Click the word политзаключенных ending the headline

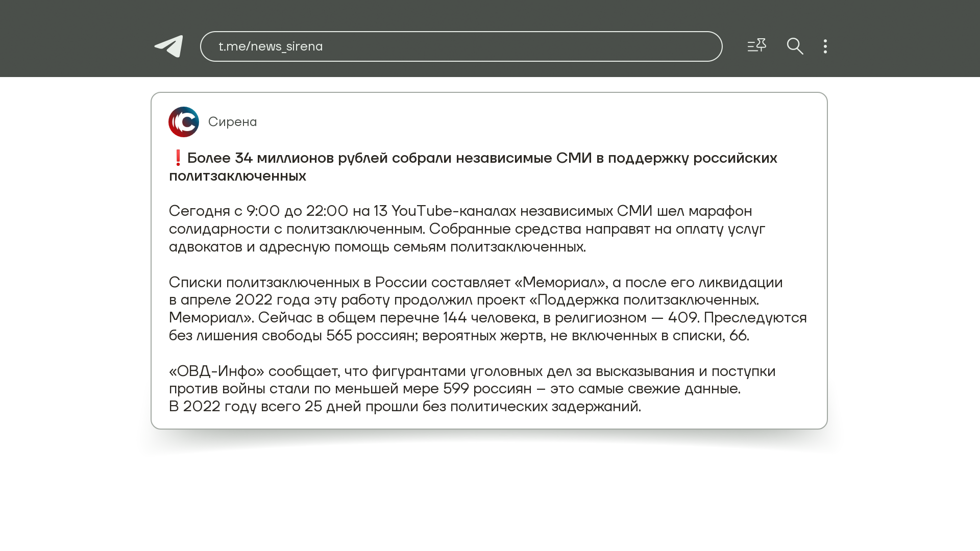(x=237, y=176)
